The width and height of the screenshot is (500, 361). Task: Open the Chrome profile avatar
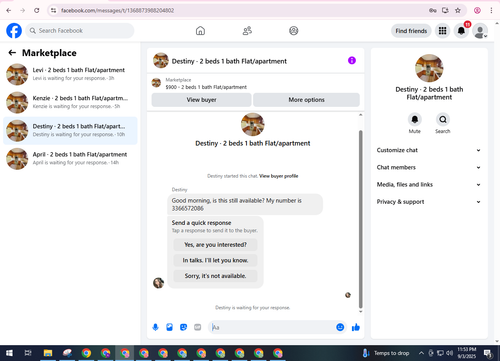pyautogui.click(x=477, y=10)
